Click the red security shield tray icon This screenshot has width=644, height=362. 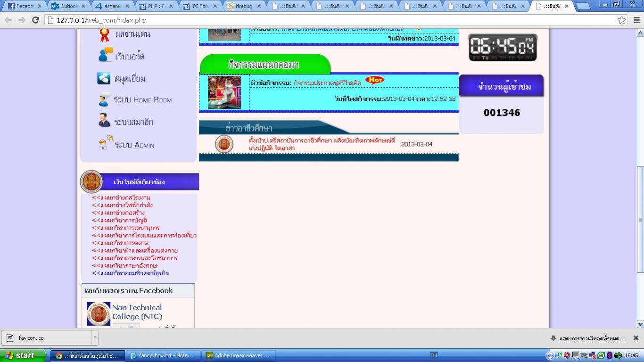click(x=567, y=355)
